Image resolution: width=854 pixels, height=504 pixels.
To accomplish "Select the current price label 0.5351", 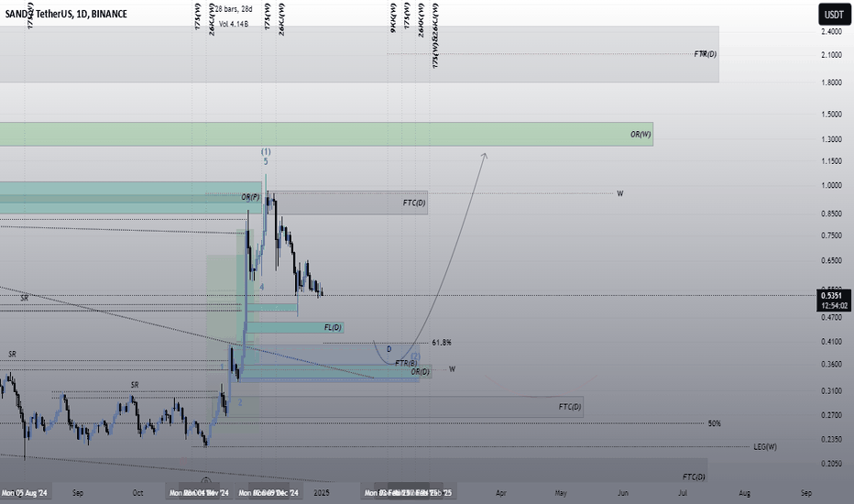I will click(x=833, y=296).
